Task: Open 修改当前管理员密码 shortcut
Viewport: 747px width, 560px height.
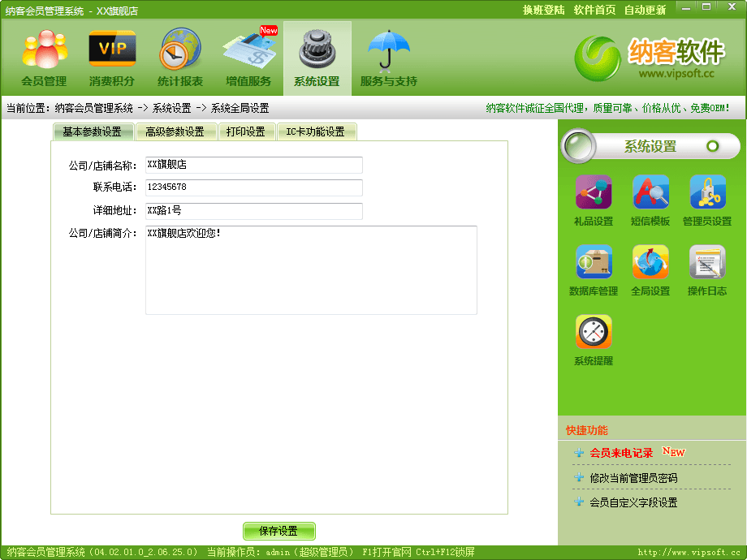Action: (x=633, y=478)
